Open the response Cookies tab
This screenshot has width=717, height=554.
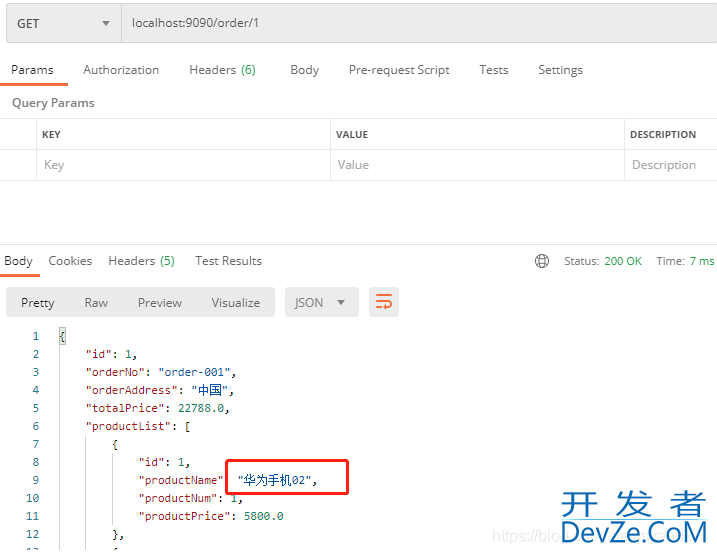point(70,261)
